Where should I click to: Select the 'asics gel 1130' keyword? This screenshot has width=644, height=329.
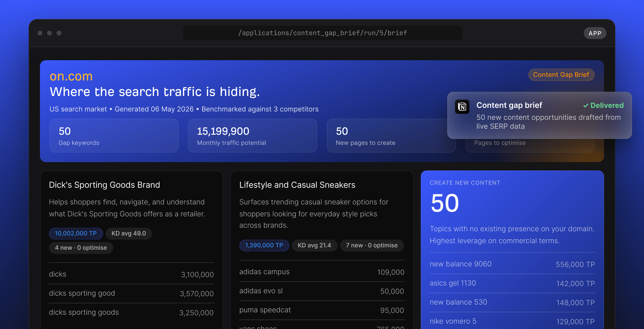tap(453, 283)
